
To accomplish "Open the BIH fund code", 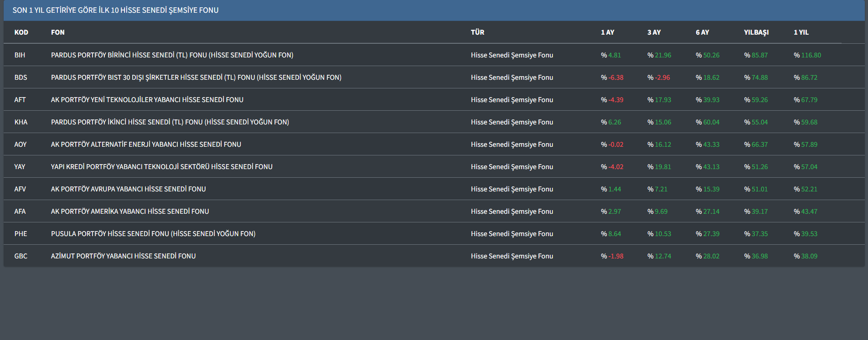I will point(20,55).
